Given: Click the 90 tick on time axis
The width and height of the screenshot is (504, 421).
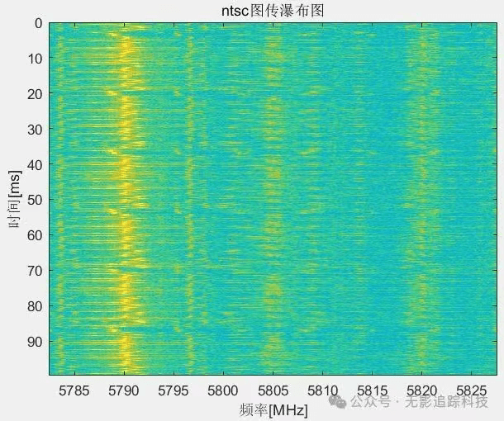Looking at the screenshot, I should coord(36,341).
